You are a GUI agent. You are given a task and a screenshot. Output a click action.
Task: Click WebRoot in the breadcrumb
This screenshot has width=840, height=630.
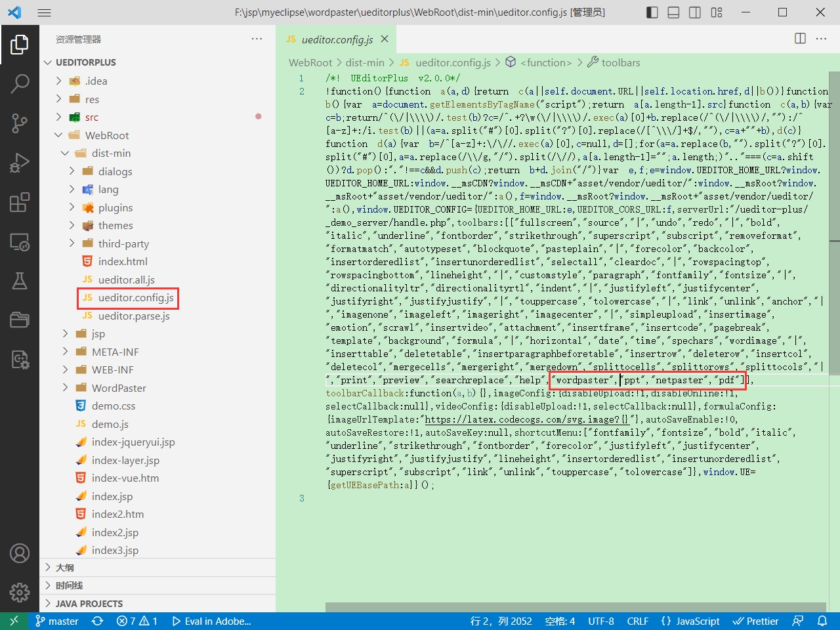(x=310, y=62)
